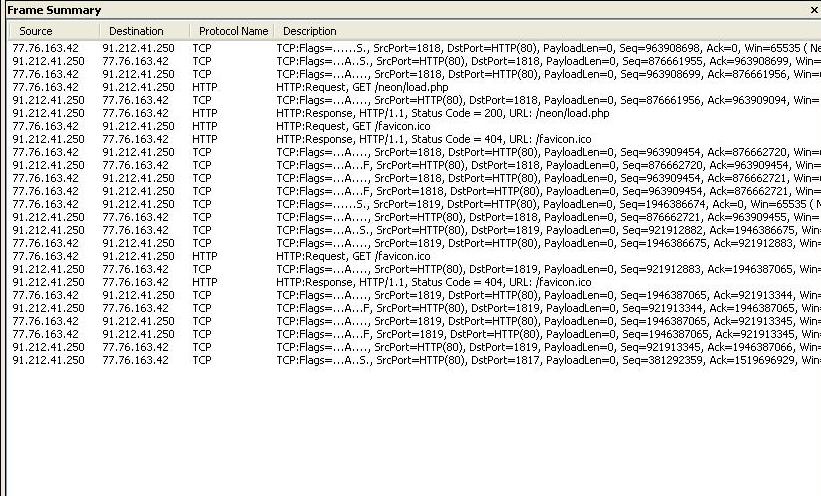Select the TCP frame with Seq=921912882
This screenshot has height=496, width=821.
pyautogui.click(x=450, y=230)
